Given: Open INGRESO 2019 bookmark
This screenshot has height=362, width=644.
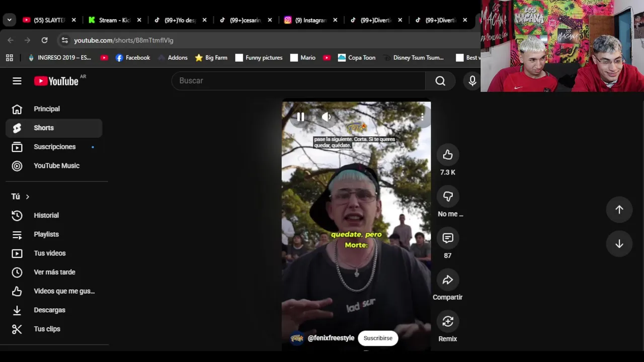Looking at the screenshot, I should click(x=60, y=58).
